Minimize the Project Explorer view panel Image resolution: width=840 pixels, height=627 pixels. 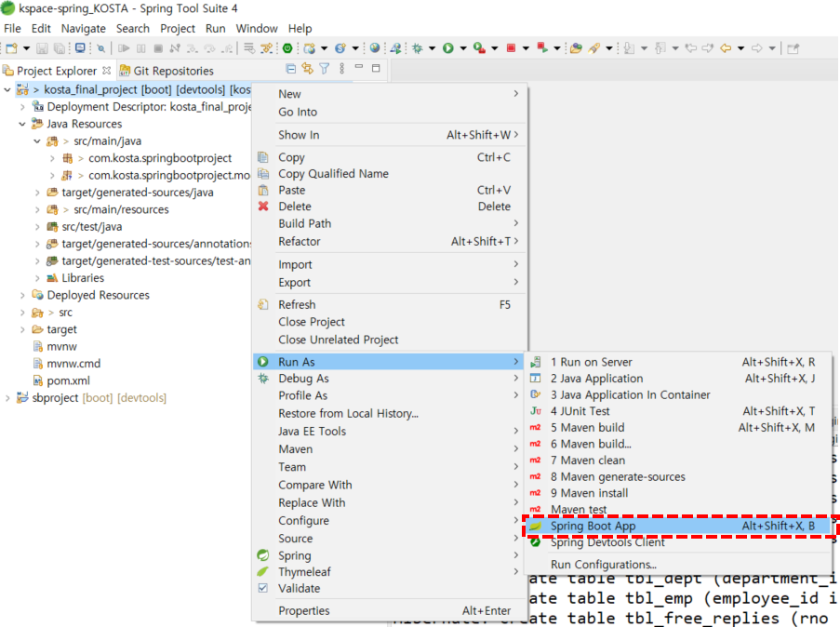359,68
